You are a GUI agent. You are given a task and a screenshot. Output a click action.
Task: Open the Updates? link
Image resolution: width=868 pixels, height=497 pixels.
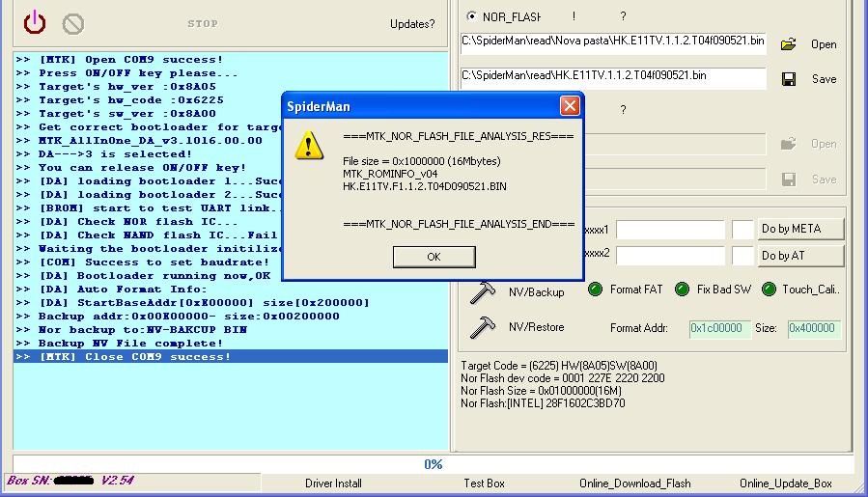coord(412,24)
